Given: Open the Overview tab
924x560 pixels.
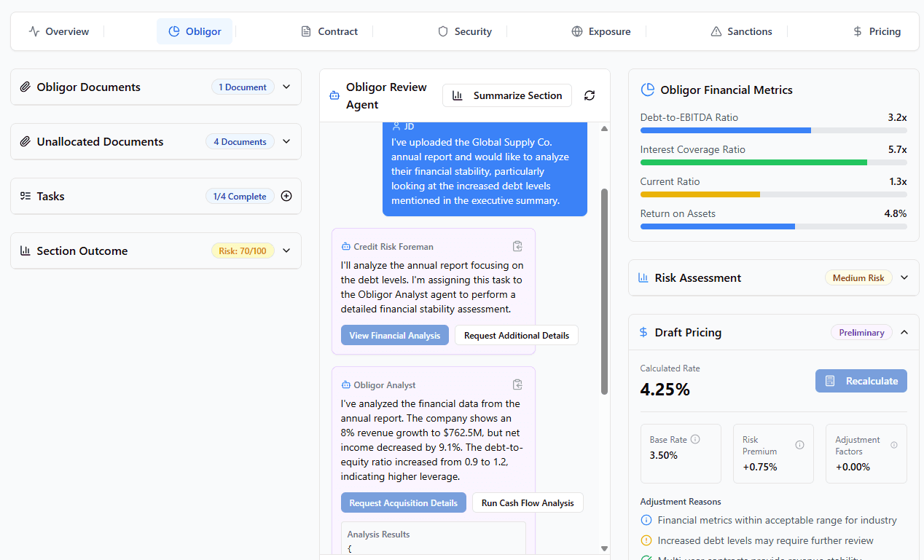Looking at the screenshot, I should 58,31.
